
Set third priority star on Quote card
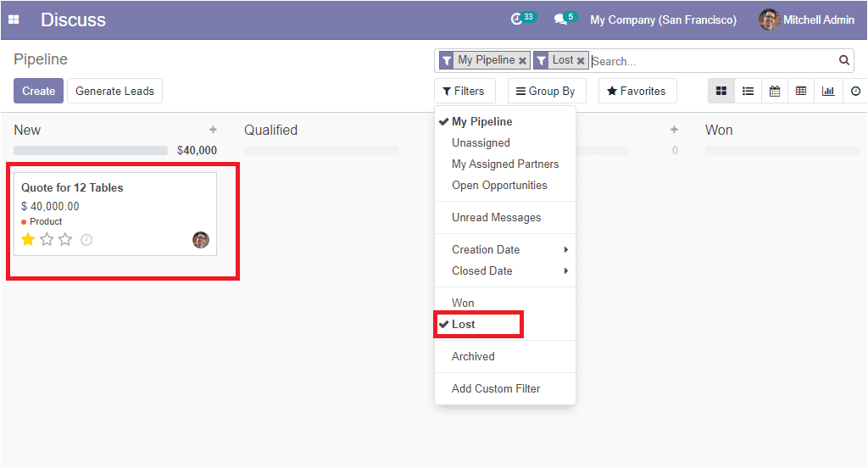coord(65,239)
